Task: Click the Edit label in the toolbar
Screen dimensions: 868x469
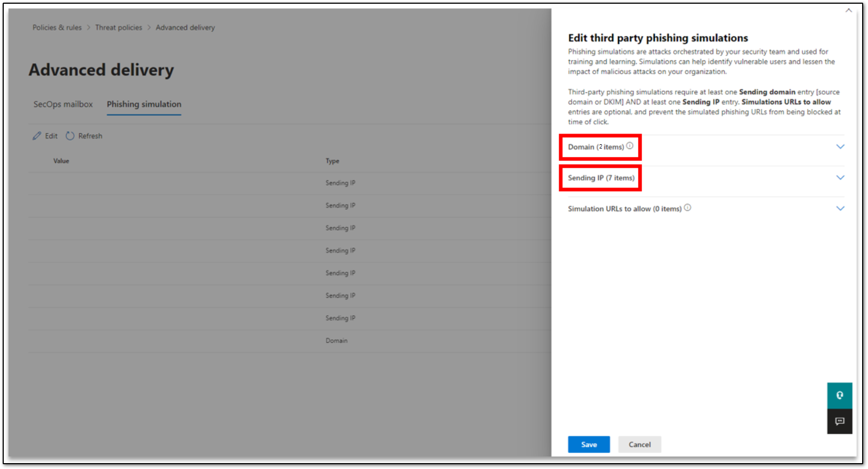Action: tap(51, 136)
